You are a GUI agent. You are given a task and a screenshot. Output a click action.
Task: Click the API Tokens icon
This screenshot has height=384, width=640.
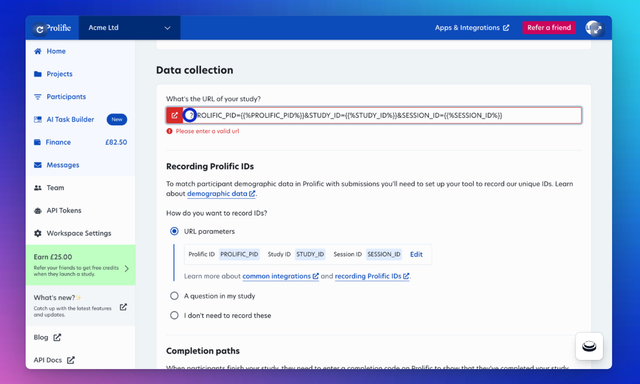tap(38, 211)
